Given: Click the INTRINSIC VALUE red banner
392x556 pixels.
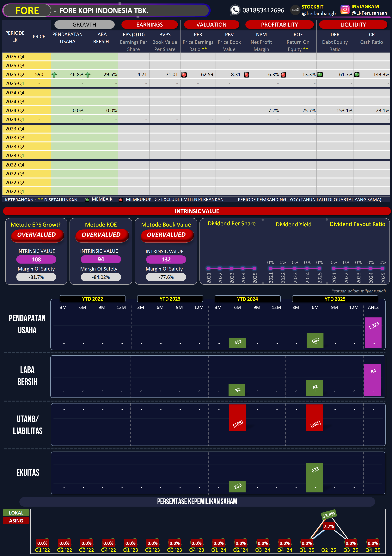Looking at the screenshot, I should point(197,211).
